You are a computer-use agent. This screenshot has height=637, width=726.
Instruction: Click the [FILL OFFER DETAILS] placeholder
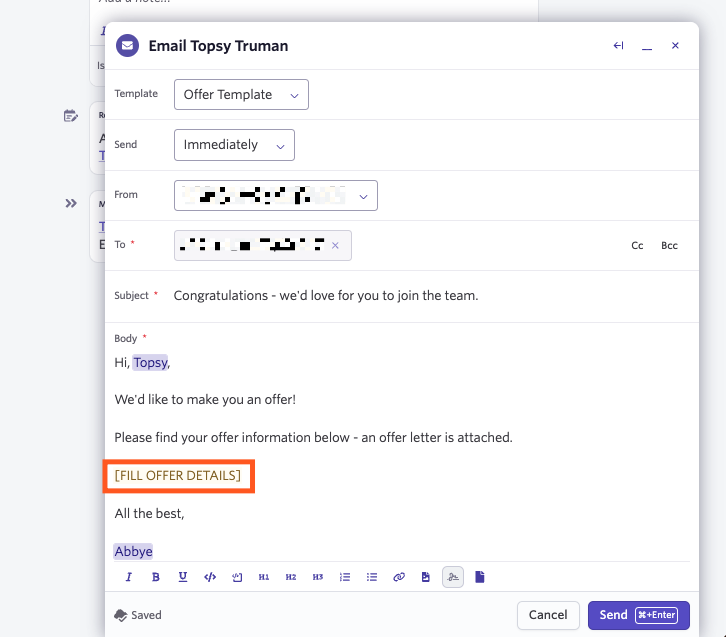click(x=178, y=475)
